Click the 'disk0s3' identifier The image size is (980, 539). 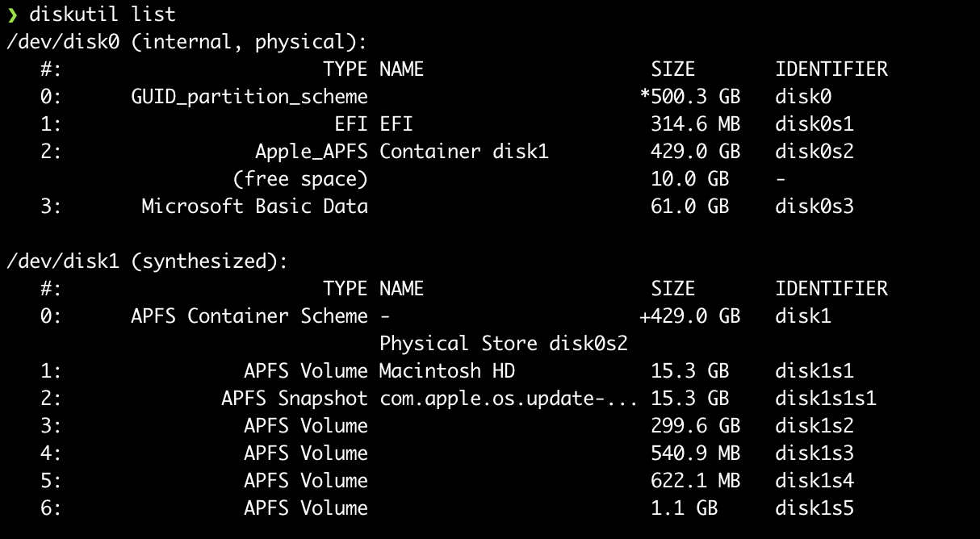(x=815, y=207)
